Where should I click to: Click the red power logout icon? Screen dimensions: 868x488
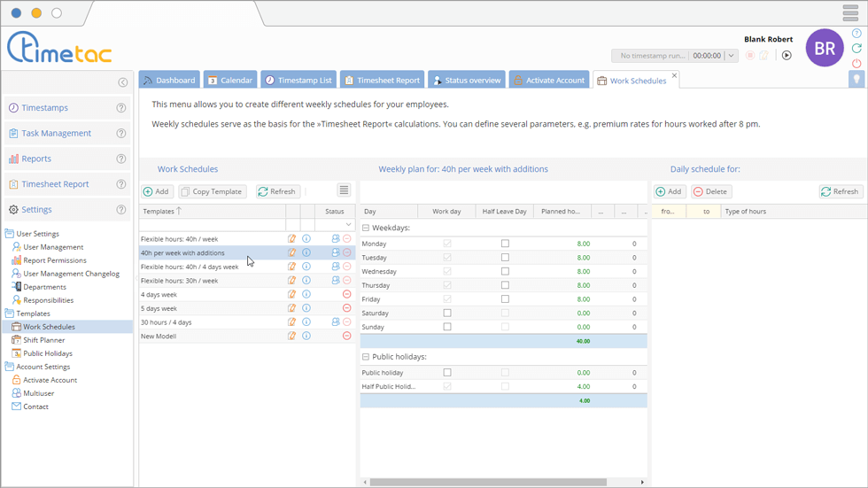pyautogui.click(x=856, y=64)
